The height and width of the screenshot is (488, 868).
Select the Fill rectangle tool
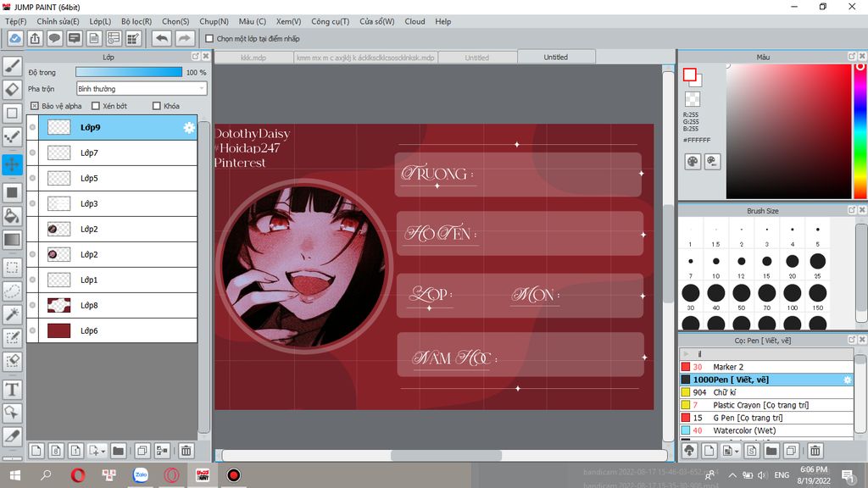12,192
